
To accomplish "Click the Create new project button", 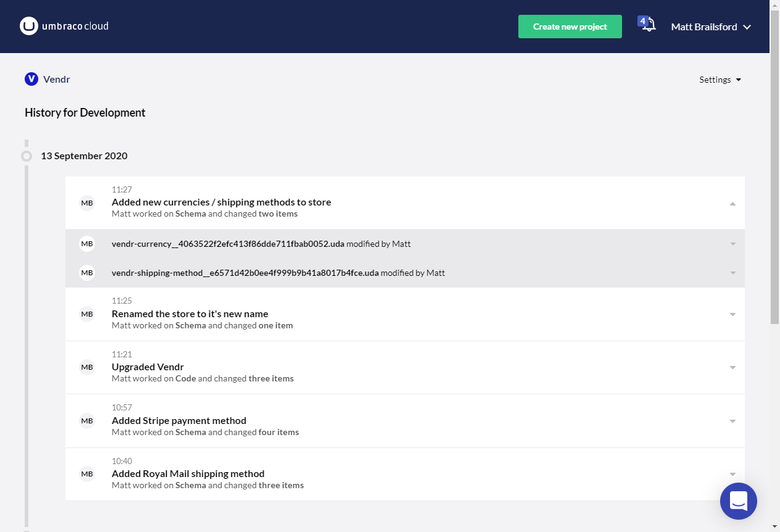I will pos(570,27).
